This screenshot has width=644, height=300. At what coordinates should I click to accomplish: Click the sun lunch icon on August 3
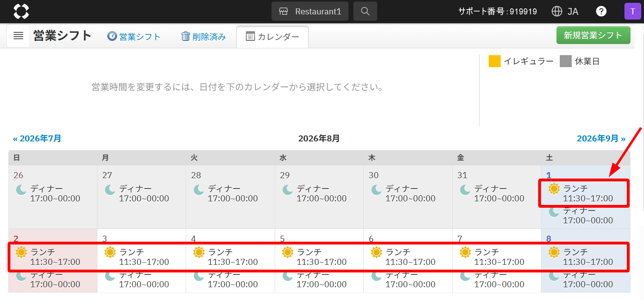[x=110, y=252]
